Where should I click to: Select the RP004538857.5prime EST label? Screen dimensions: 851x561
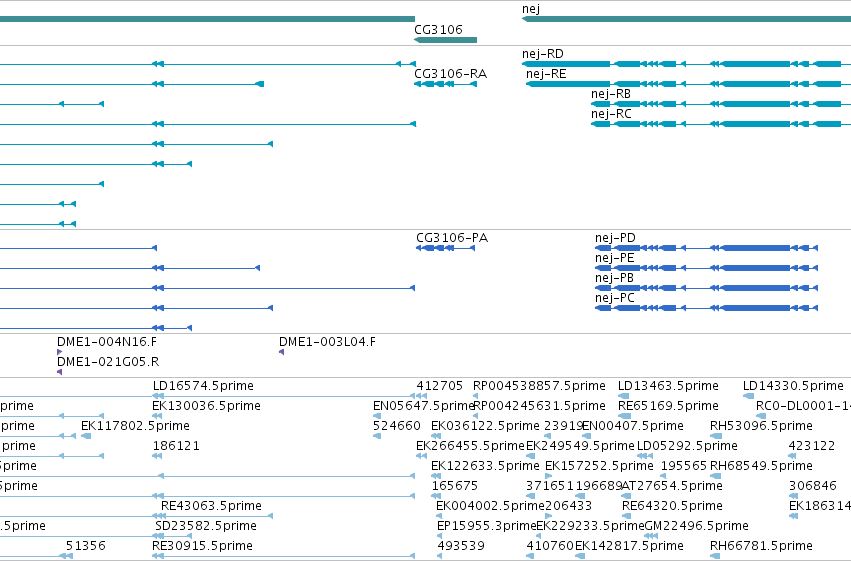point(539,386)
